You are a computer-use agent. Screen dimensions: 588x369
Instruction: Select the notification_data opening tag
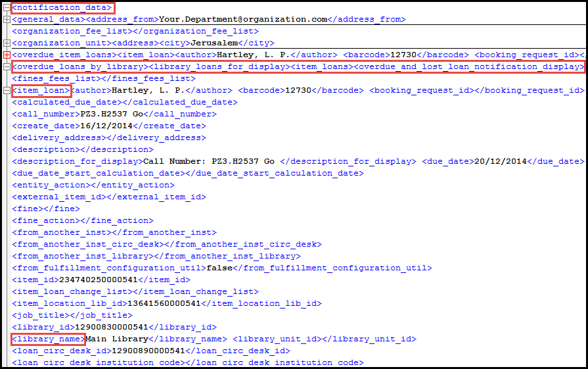[x=62, y=7]
